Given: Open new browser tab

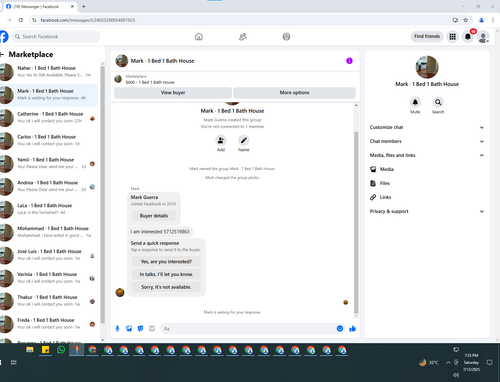Looking at the screenshot, I should (84, 6).
